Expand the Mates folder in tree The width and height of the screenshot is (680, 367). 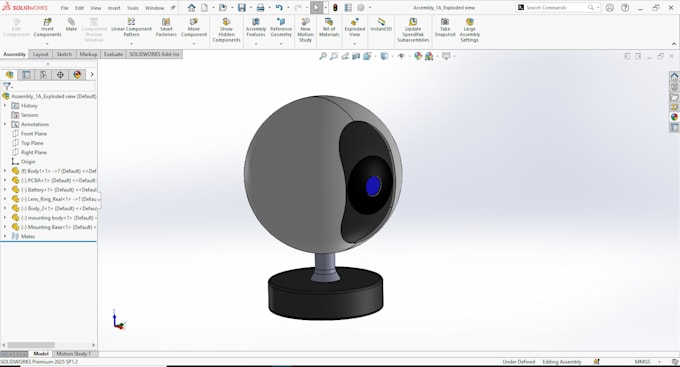5,236
